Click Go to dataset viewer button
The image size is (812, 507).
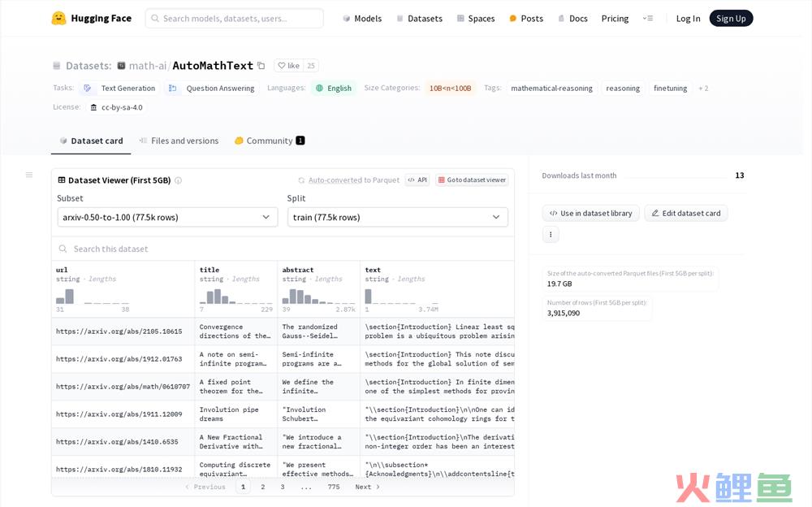pos(472,180)
